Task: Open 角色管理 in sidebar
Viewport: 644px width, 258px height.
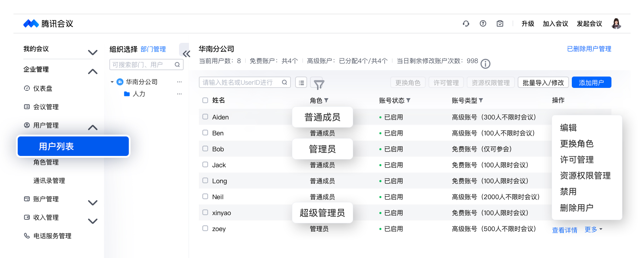Action: click(46, 162)
